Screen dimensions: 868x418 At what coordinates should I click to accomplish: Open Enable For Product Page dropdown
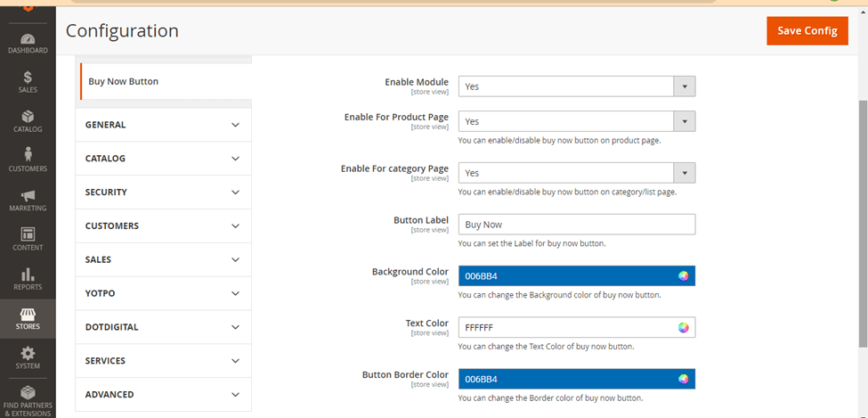[x=576, y=121]
